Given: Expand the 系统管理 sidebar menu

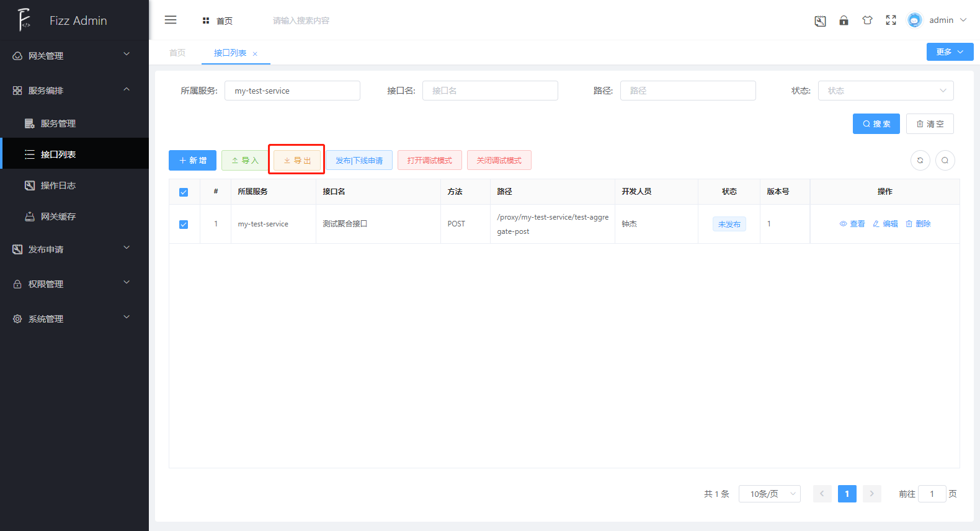Looking at the screenshot, I should click(x=74, y=319).
